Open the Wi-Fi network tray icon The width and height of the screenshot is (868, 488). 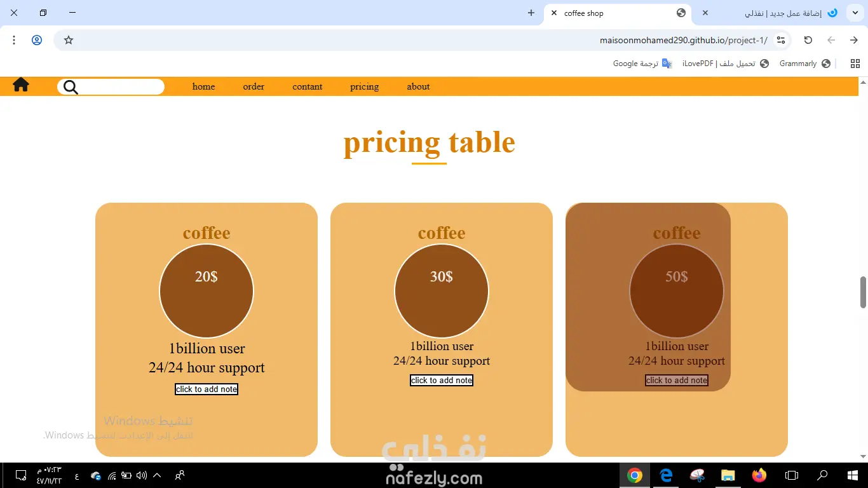112,475
